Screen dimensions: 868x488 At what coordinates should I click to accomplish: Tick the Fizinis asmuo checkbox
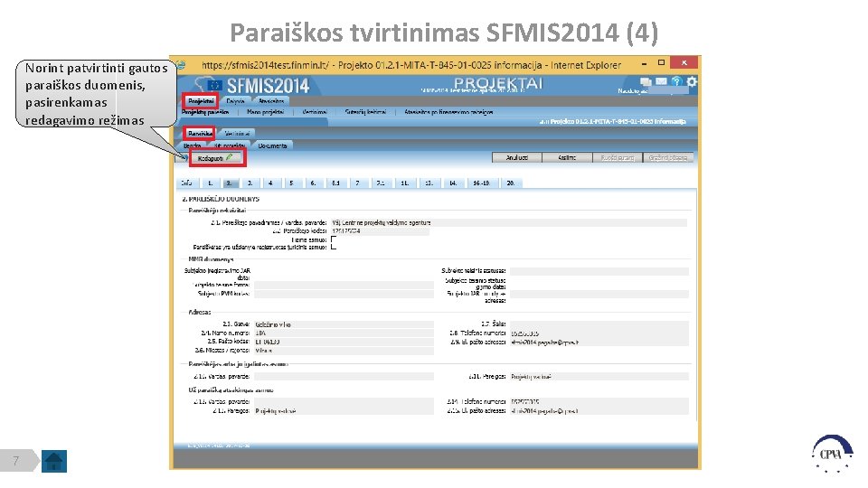[x=334, y=239]
